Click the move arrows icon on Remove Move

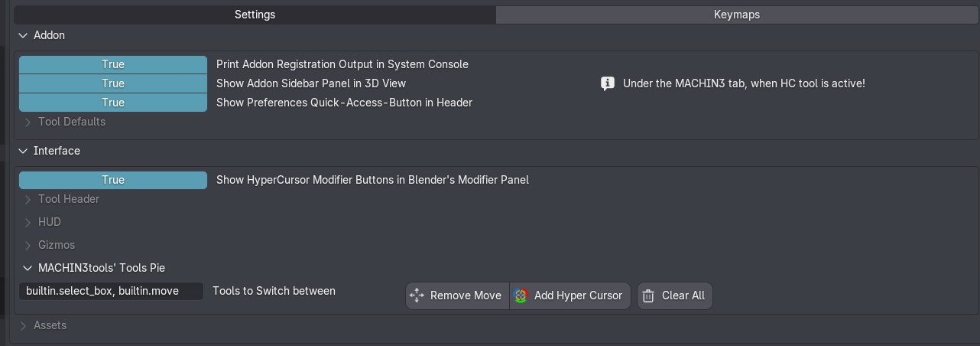(417, 295)
